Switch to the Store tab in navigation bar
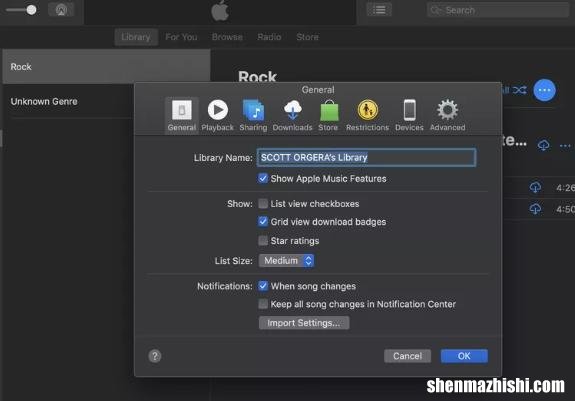This screenshot has width=575, height=401. point(307,37)
